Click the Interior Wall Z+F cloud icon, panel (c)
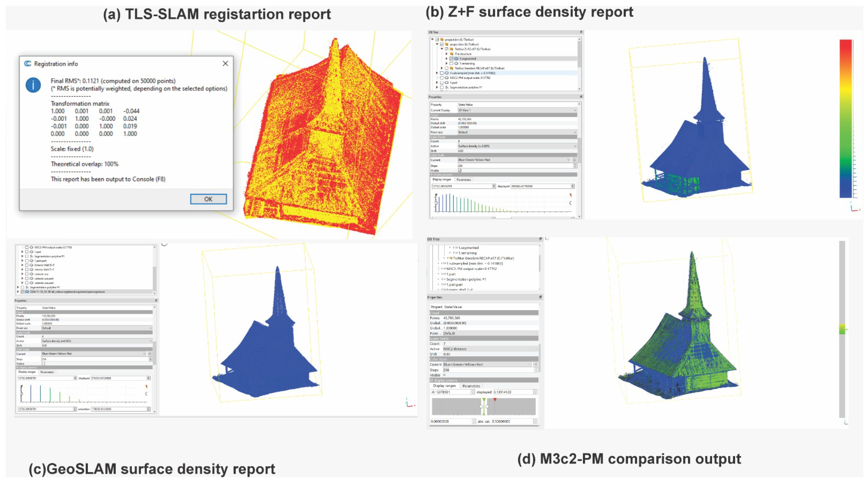 (x=31, y=270)
